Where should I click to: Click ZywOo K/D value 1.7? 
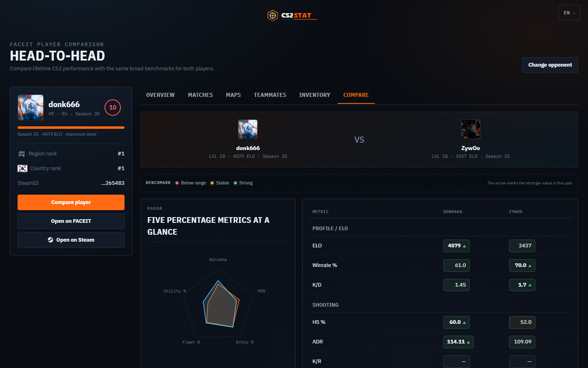[x=522, y=285]
